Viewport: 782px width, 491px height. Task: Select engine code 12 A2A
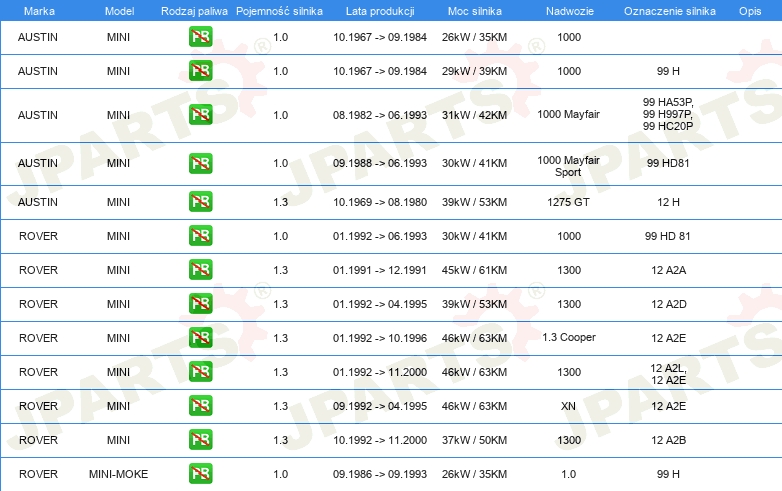(x=669, y=270)
